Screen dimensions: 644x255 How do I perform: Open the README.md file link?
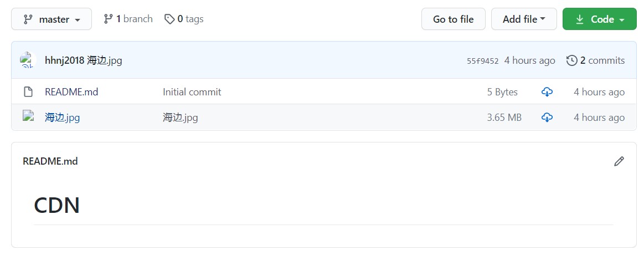[71, 92]
